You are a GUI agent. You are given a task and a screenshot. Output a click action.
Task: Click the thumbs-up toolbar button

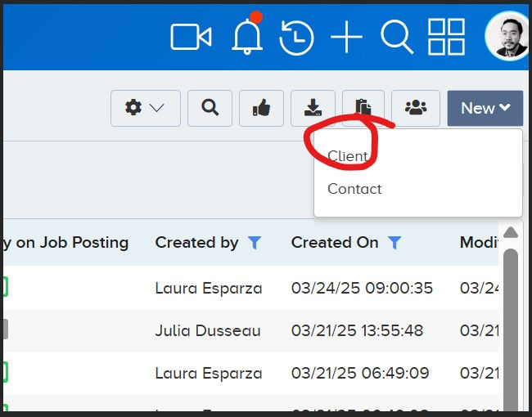click(261, 108)
